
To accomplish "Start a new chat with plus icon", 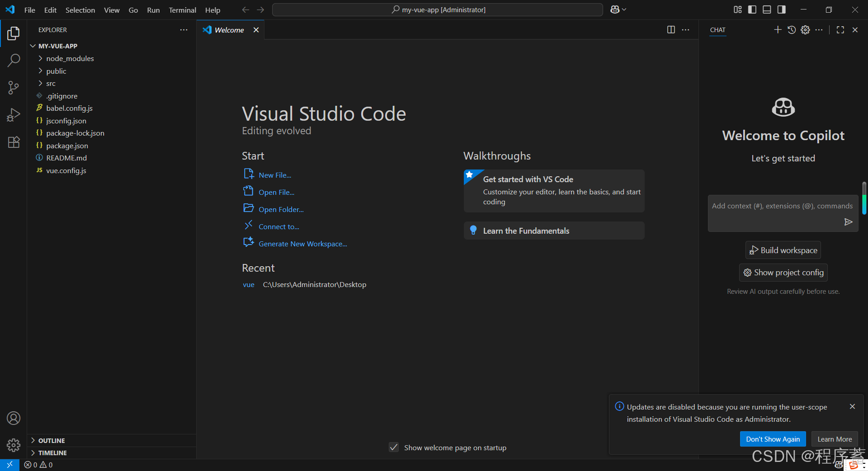I will pos(778,30).
